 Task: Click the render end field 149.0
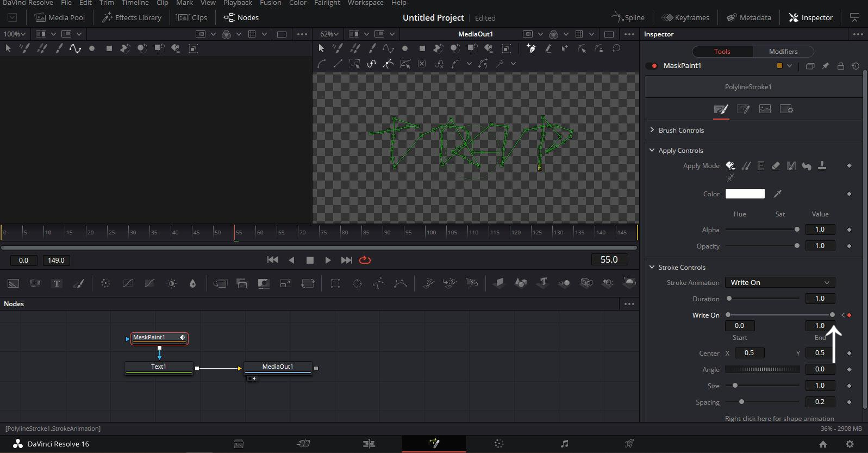(57, 260)
